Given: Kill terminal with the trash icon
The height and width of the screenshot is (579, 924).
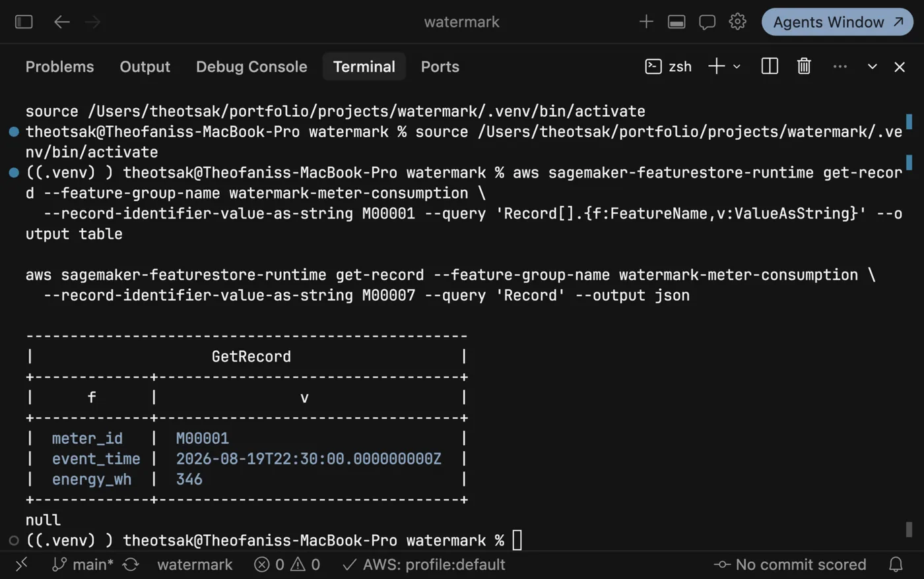Looking at the screenshot, I should [x=804, y=67].
